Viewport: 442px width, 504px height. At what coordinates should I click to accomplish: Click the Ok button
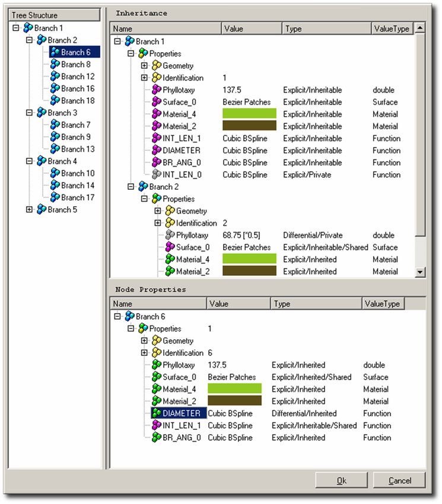point(341,480)
